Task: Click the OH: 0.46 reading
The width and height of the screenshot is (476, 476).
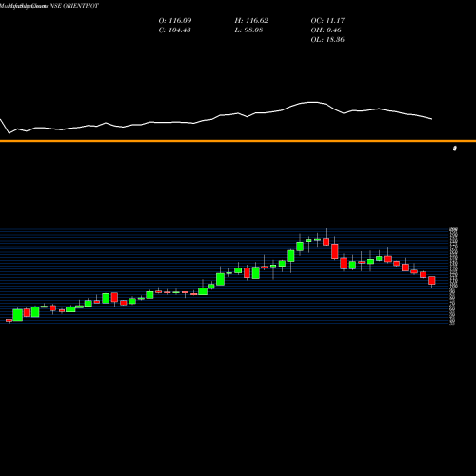Action: click(x=326, y=30)
